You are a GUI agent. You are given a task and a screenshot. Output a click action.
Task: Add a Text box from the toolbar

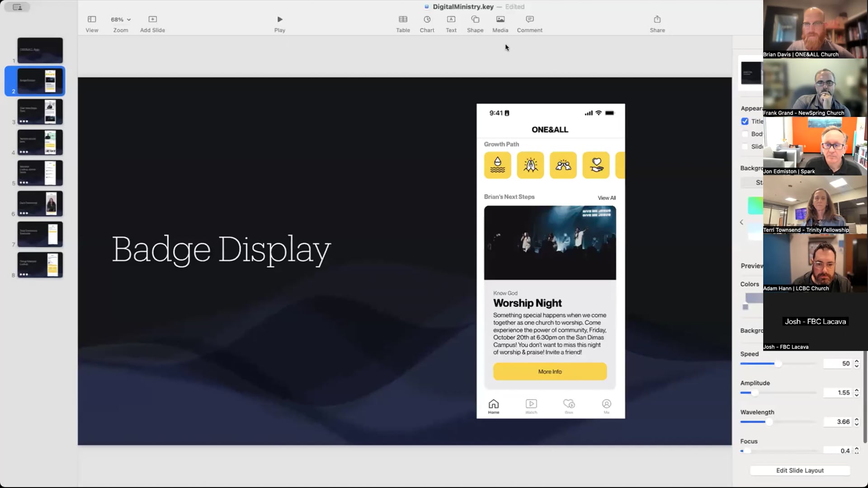click(451, 24)
